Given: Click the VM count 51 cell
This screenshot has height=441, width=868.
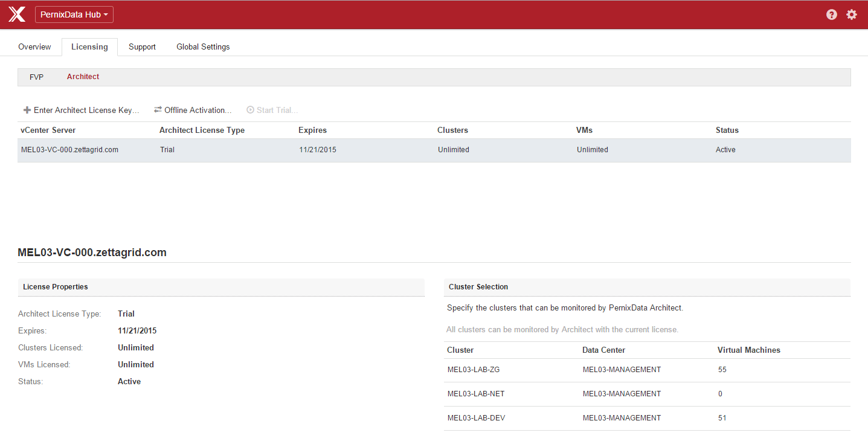Looking at the screenshot, I should 722,418.
